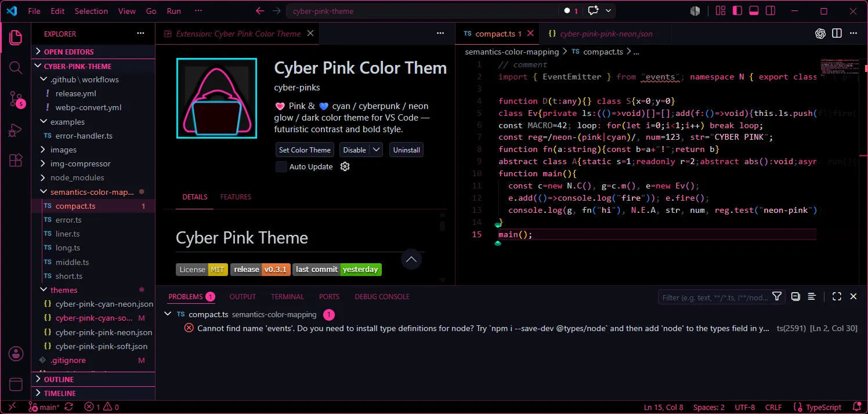Click the Problems filter input field
The height and width of the screenshot is (414, 868).
click(715, 297)
